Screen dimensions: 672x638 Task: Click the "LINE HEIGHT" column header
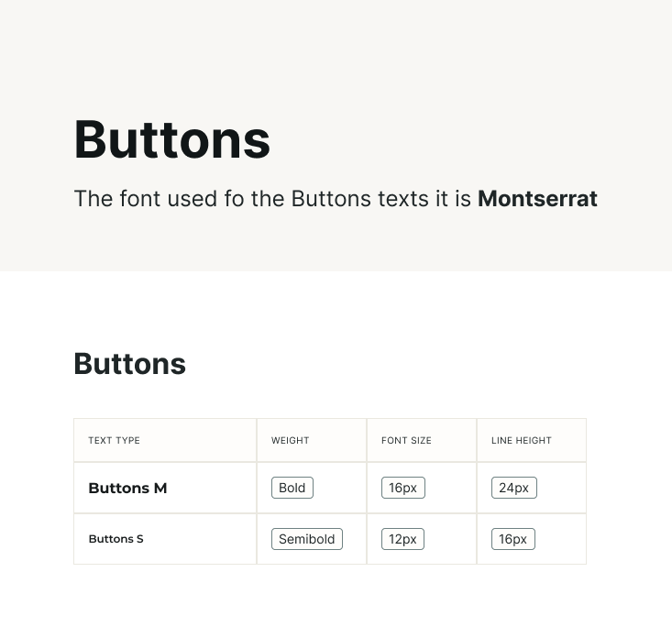(522, 441)
